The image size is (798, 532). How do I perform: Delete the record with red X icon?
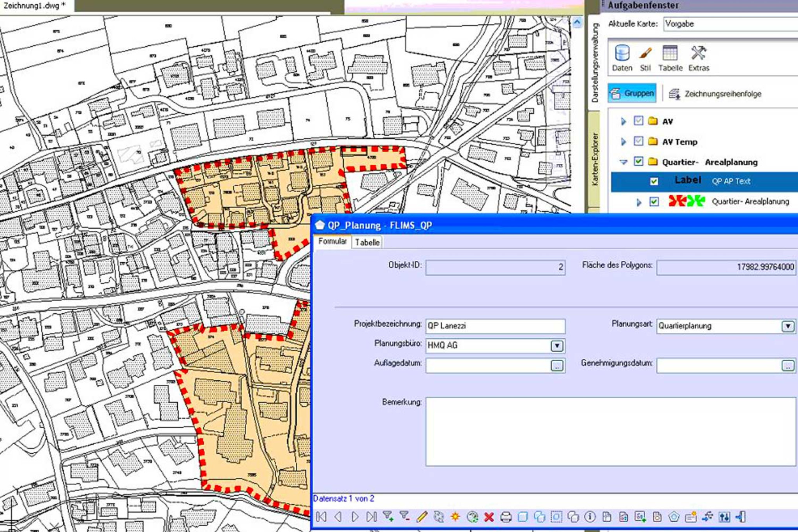(489, 517)
